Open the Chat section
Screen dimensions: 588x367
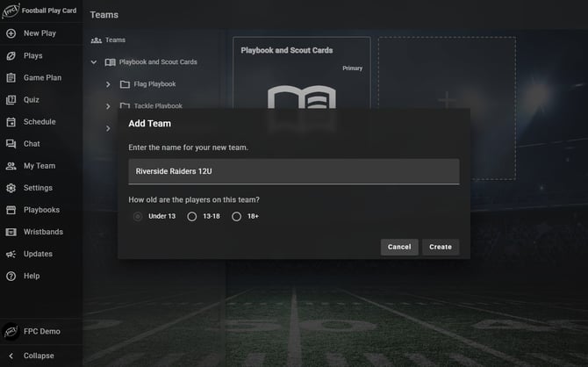tap(32, 144)
